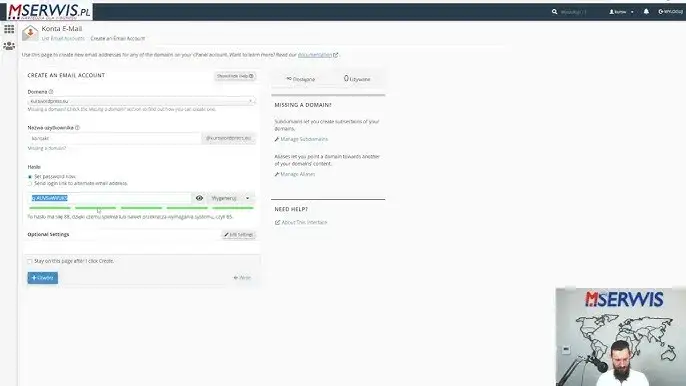The height and width of the screenshot is (386, 686).
Task: Open the documentation link
Action: 318,55
